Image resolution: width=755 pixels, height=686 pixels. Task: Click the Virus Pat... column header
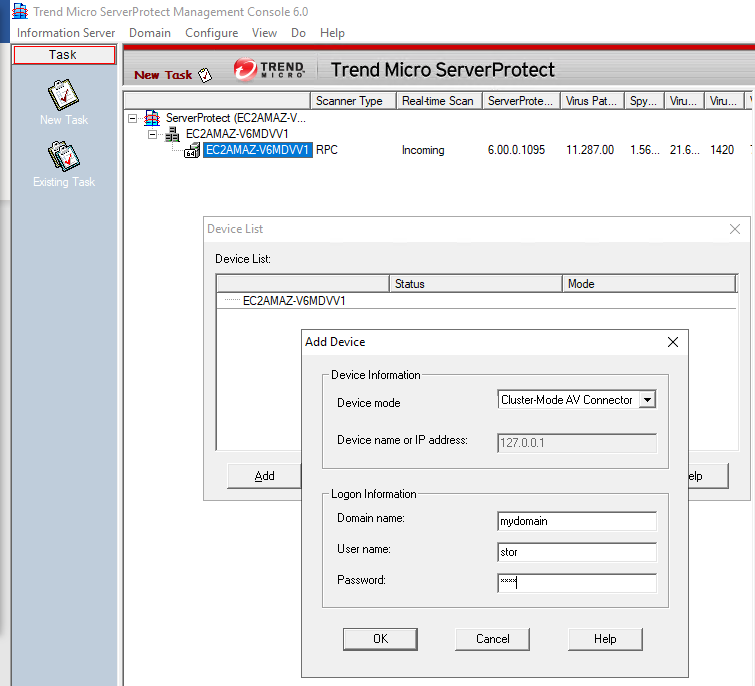pyautogui.click(x=592, y=101)
